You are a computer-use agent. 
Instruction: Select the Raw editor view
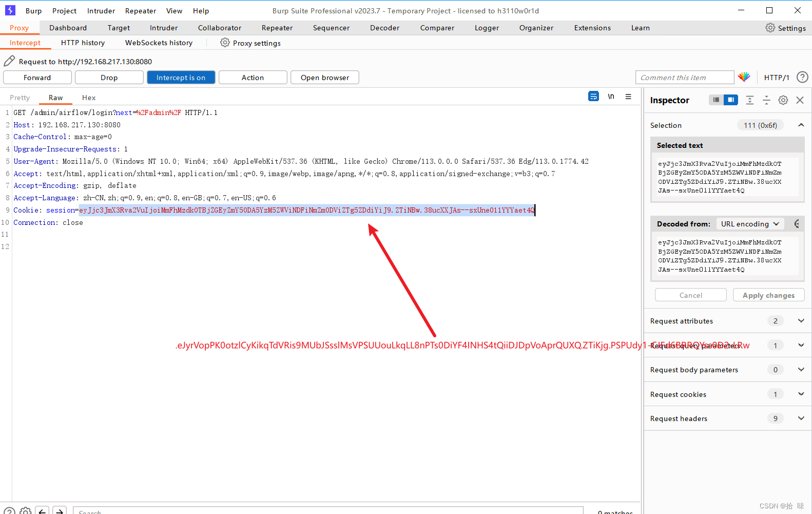(55, 98)
